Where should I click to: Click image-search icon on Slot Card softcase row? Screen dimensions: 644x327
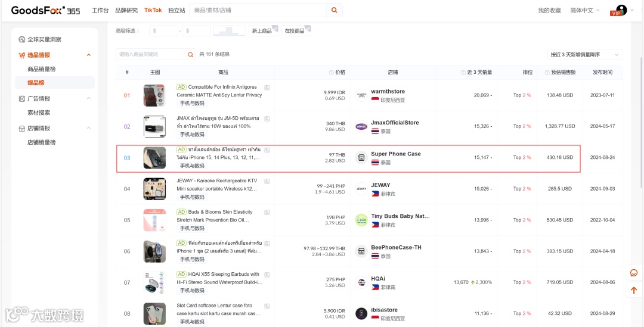[267, 306]
